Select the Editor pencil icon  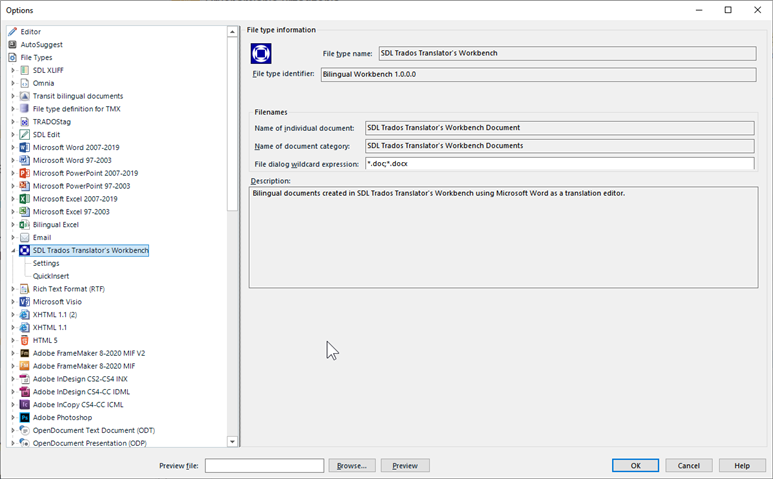[x=12, y=32]
